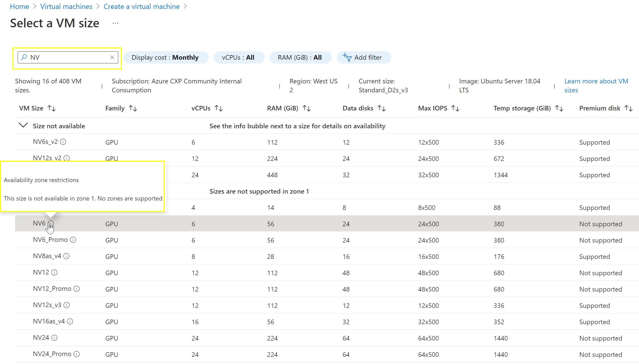Open availability info for NV16as_v4
639x364 pixels.
[70, 321]
